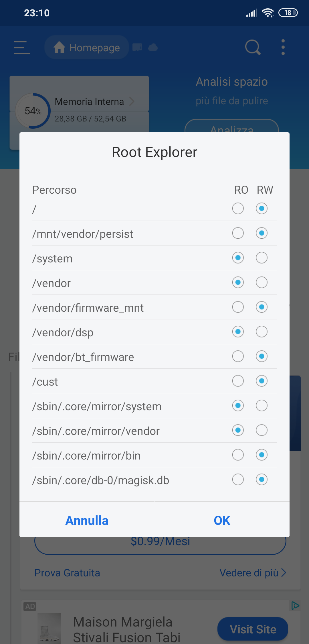Tap Annulla to cancel dialog
The height and width of the screenshot is (644, 309).
point(87,521)
